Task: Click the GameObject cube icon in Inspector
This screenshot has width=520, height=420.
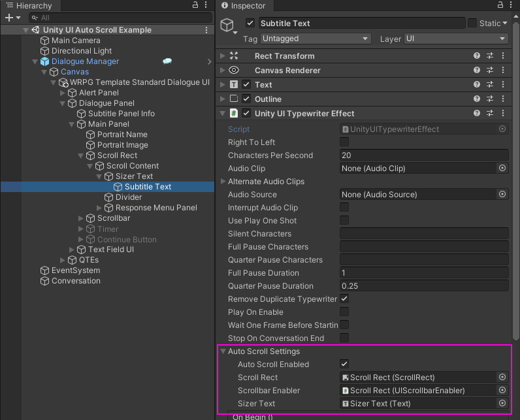Action: pos(227,25)
